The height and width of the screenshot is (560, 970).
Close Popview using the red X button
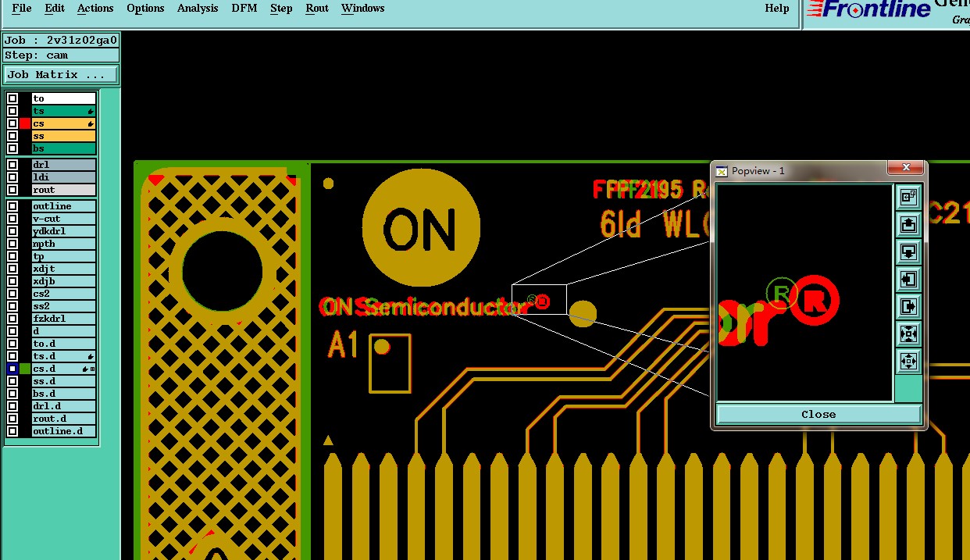[906, 168]
